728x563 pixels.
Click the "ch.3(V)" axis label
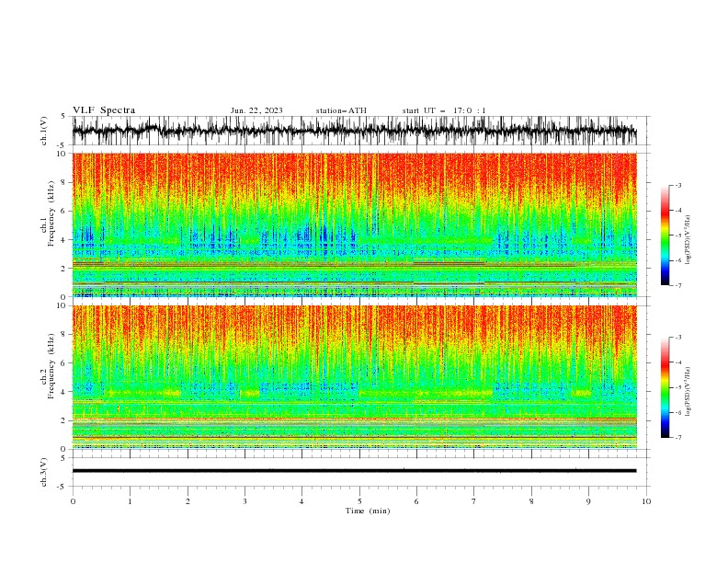coord(44,472)
